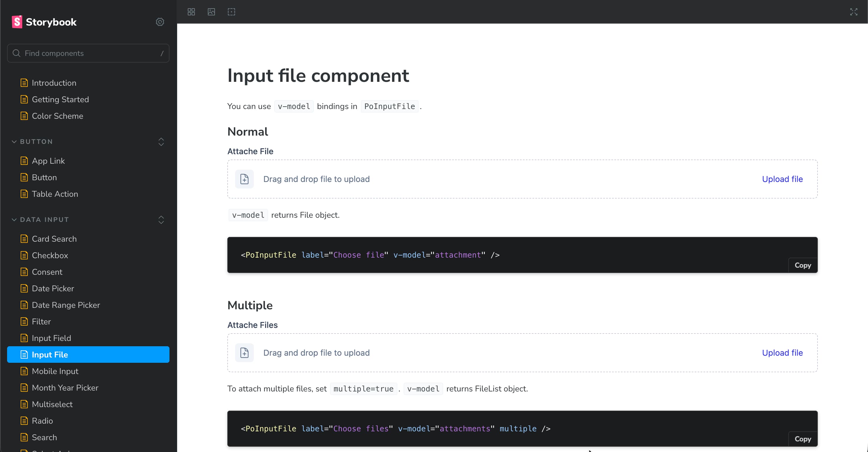Copy the multiple-files PoInputFile code snippet

pyautogui.click(x=803, y=438)
